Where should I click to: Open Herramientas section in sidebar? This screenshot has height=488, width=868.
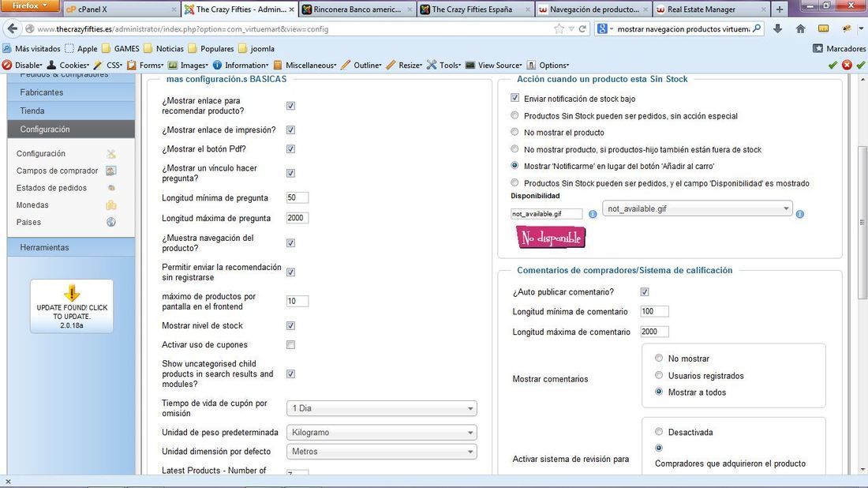coord(71,248)
